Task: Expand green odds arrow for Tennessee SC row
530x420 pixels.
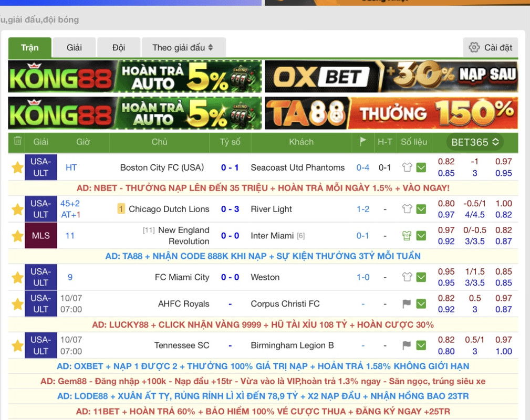Action: coord(421,345)
